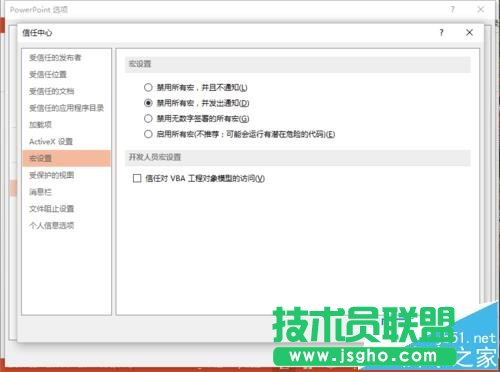The image size is (500, 372).
Task: Check 信任对 VBA 工程对象模型的访问 checkbox
Action: click(x=137, y=178)
